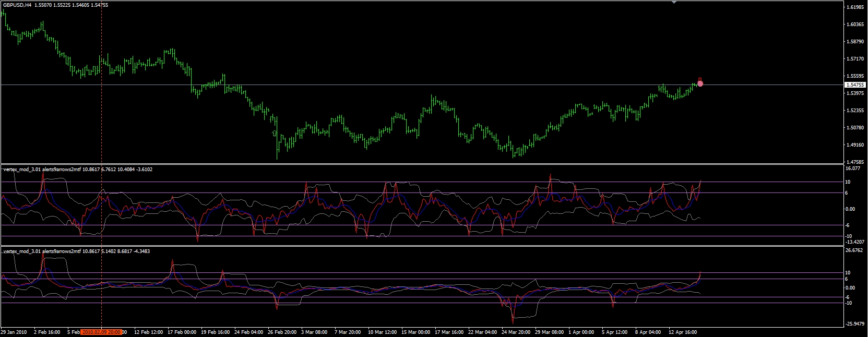Click the 5 Apr 12:00 time label
Image resolution: width=868 pixels, height=337 pixels.
point(615,332)
